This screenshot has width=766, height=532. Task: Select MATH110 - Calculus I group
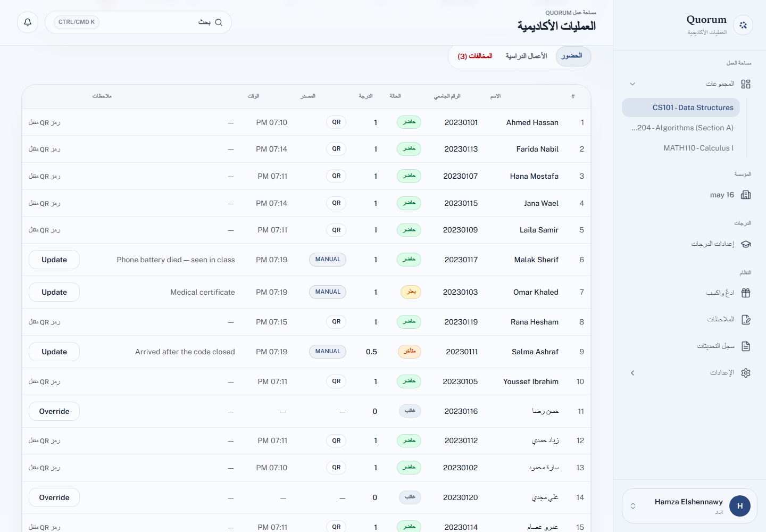click(x=681, y=148)
